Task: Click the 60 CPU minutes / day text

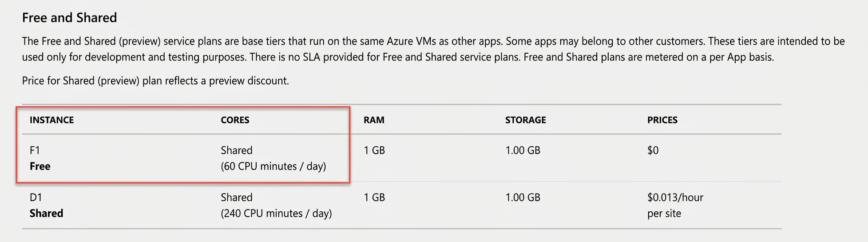Action: click(273, 166)
